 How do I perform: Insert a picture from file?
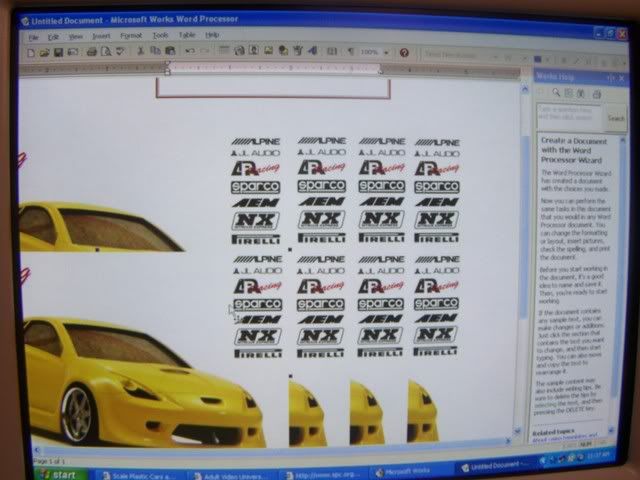click(269, 50)
